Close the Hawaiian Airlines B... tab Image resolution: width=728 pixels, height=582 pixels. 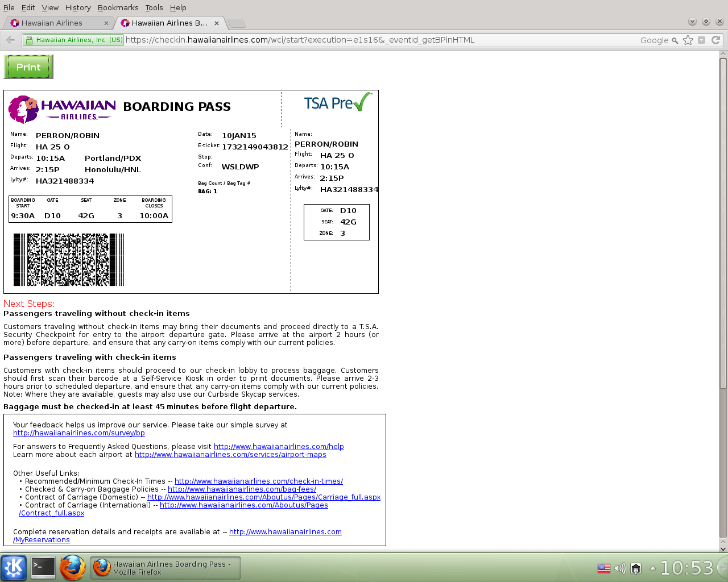[217, 23]
